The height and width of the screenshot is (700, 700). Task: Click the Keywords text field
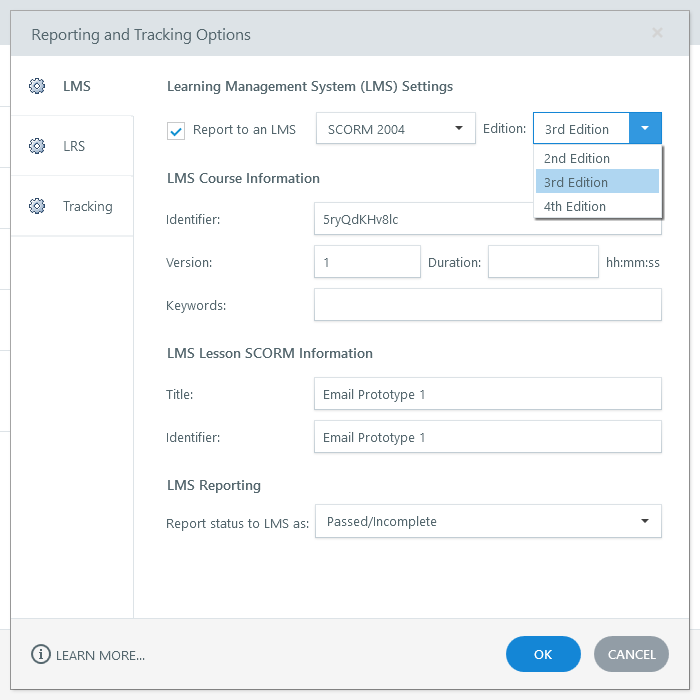click(487, 305)
